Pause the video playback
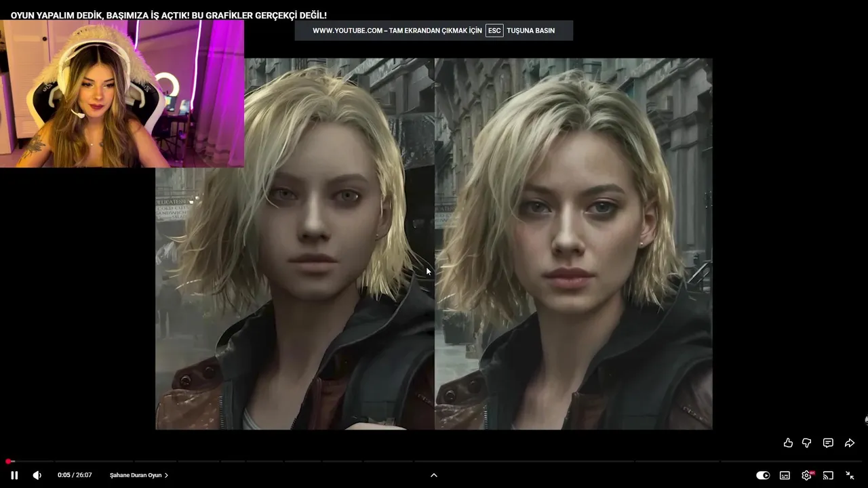This screenshot has width=868, height=488. pos(14,475)
